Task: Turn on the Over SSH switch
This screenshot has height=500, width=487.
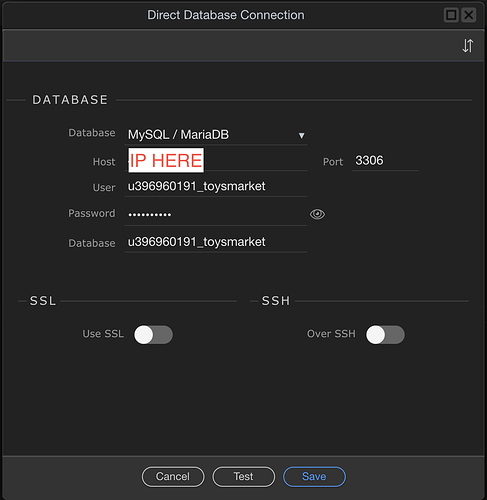Action: pos(385,335)
